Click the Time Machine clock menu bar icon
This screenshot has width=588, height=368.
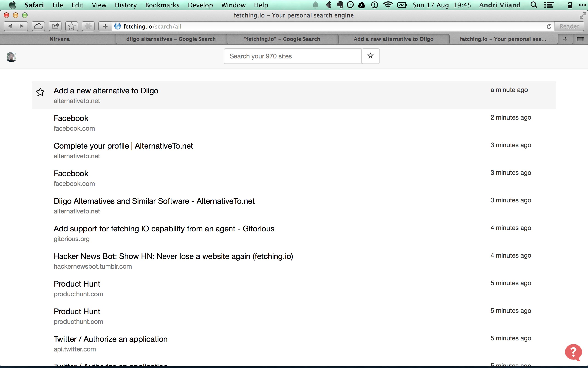[374, 5]
